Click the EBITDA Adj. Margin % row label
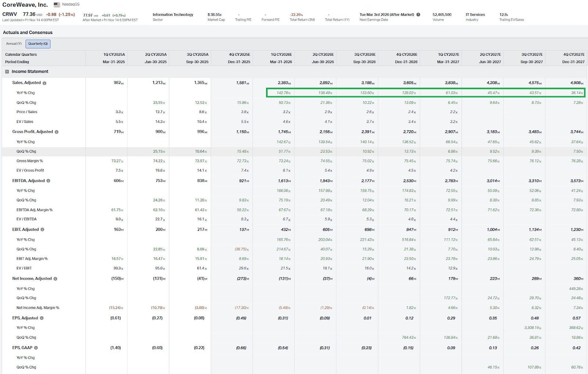This screenshot has width=588, height=374. [x=35, y=210]
